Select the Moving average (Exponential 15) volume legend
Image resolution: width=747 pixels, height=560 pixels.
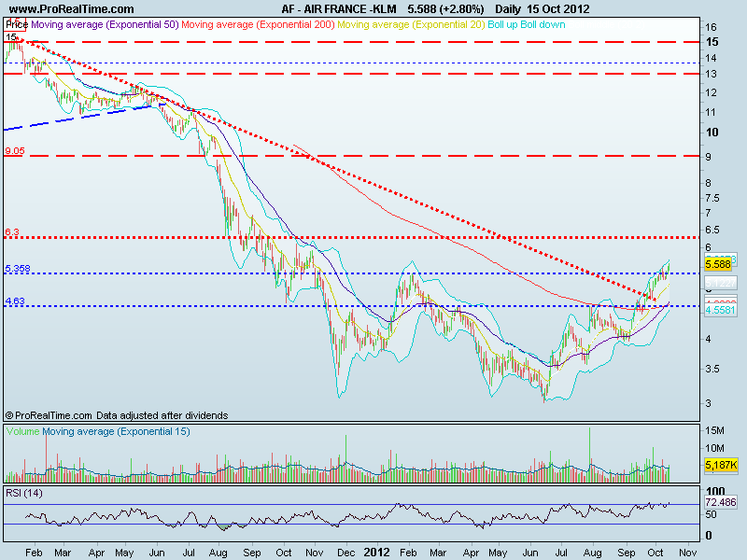click(x=116, y=431)
